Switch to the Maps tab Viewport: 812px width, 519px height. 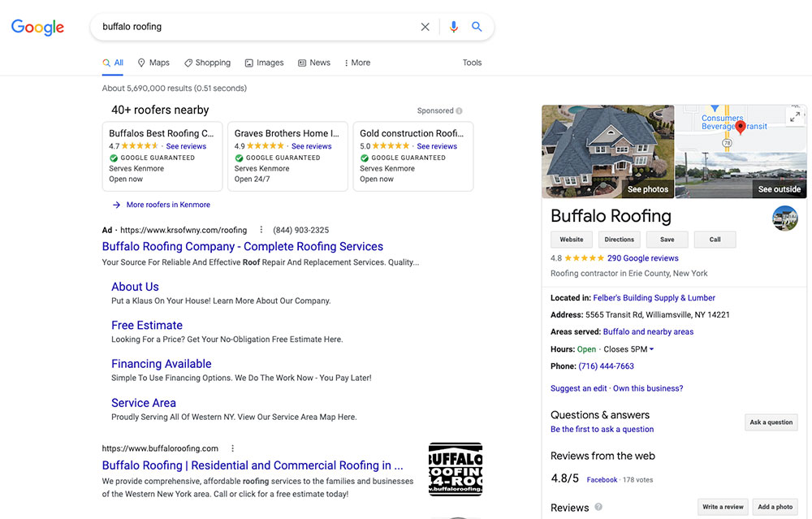[153, 63]
